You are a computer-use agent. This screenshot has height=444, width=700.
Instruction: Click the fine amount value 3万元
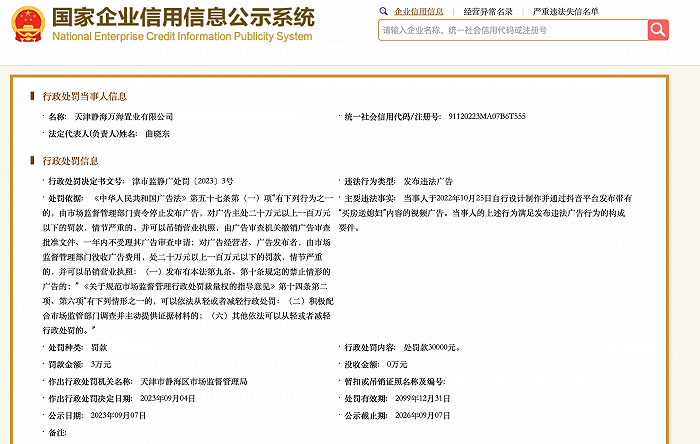[101, 364]
